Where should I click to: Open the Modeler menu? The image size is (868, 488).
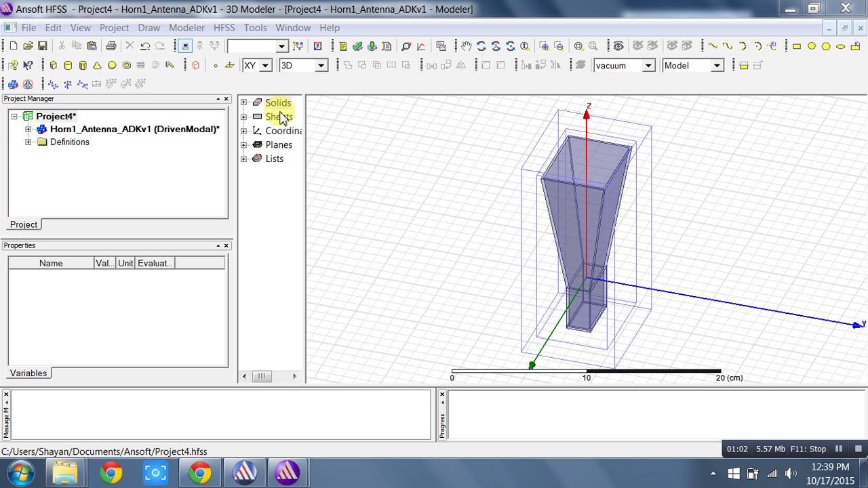pyautogui.click(x=186, y=28)
